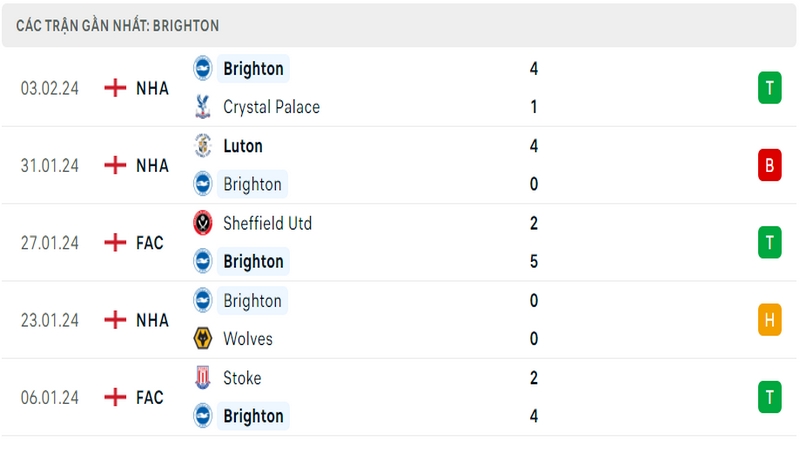Open Crystal Palace team link

coord(271,107)
